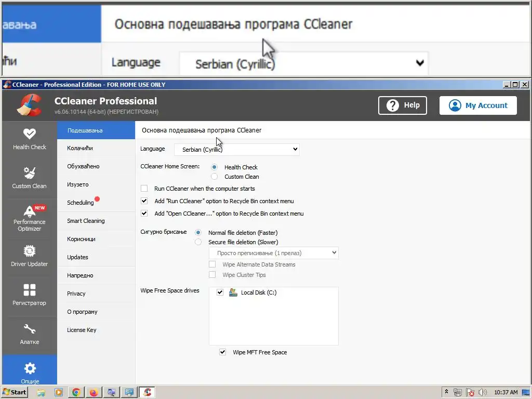The image size is (532, 399).
Task: Click the Start button on taskbar
Action: coord(15,392)
